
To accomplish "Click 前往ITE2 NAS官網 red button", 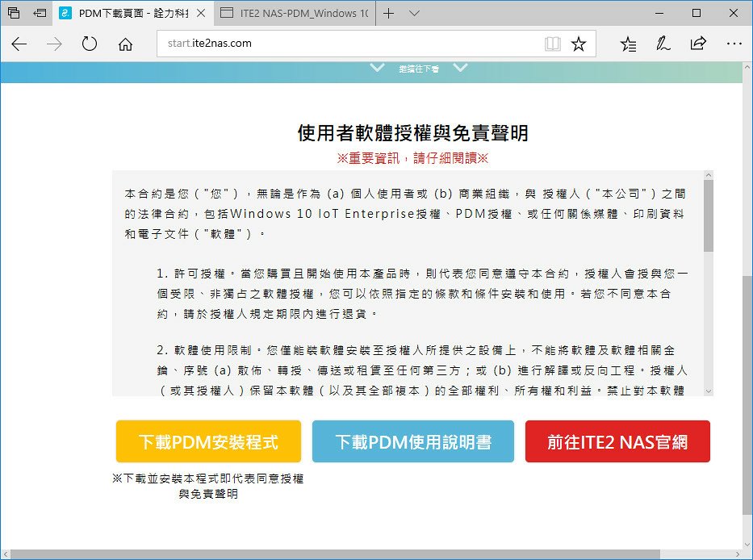I will pyautogui.click(x=617, y=441).
